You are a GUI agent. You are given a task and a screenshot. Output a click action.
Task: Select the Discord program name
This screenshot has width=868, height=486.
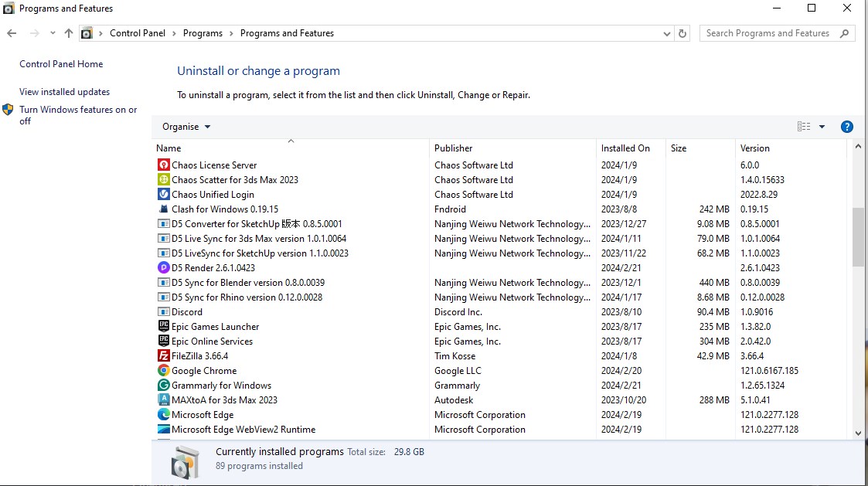click(x=186, y=311)
